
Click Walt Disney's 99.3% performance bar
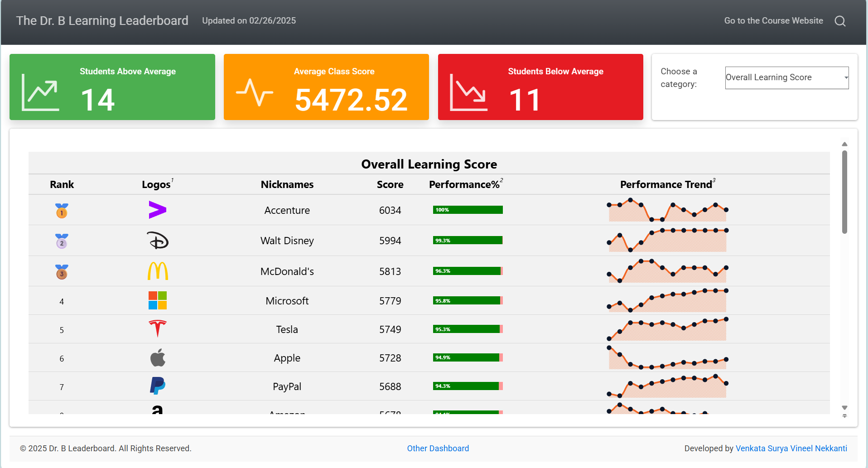(x=468, y=240)
